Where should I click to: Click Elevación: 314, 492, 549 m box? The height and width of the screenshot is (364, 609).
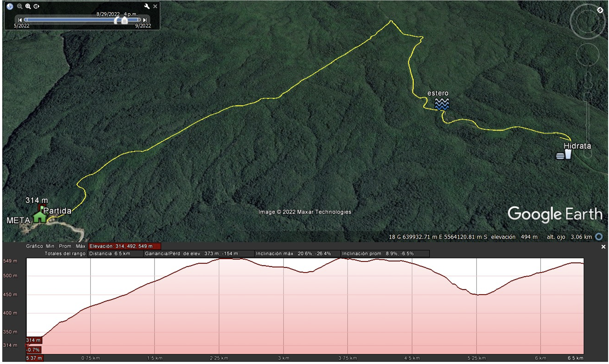coord(124,246)
